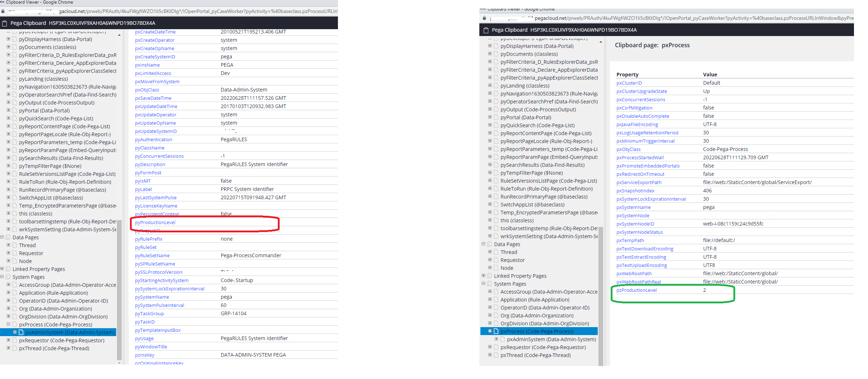This screenshot has height=379, width=868.
Task: Open pxServiceExportPath property link
Action: (x=639, y=183)
